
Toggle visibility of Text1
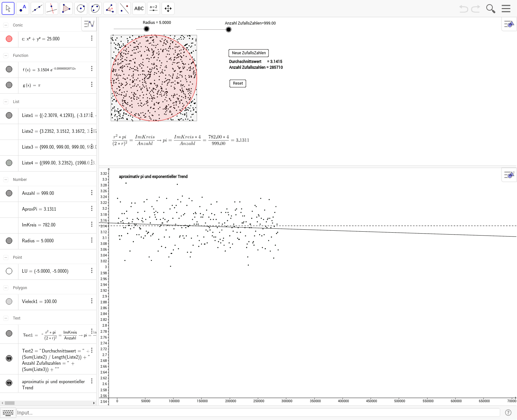(9, 333)
